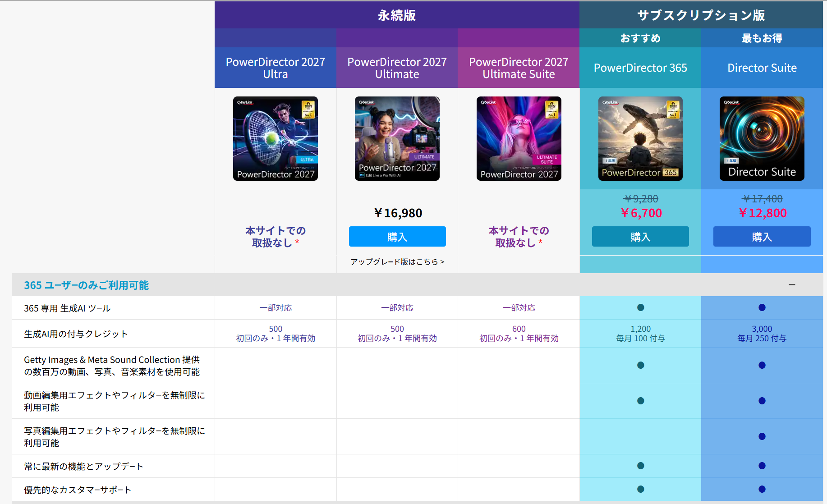Select the PowerDirector 2027 Ultimate Suite column header

click(x=519, y=68)
